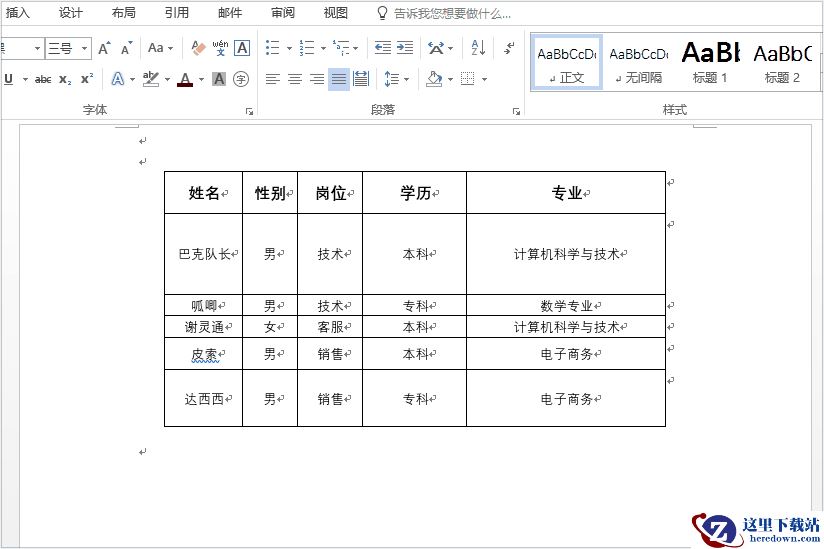824x549 pixels.
Task: Open the Highlight Color dropdown arrow
Action: [168, 79]
